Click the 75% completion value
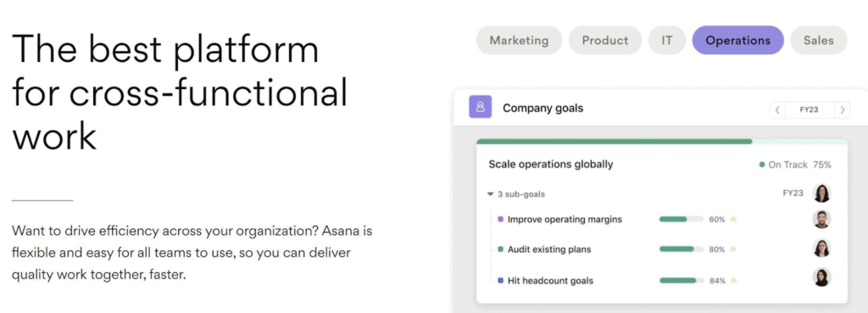Screen dimensions: 868x313 [x=821, y=165]
